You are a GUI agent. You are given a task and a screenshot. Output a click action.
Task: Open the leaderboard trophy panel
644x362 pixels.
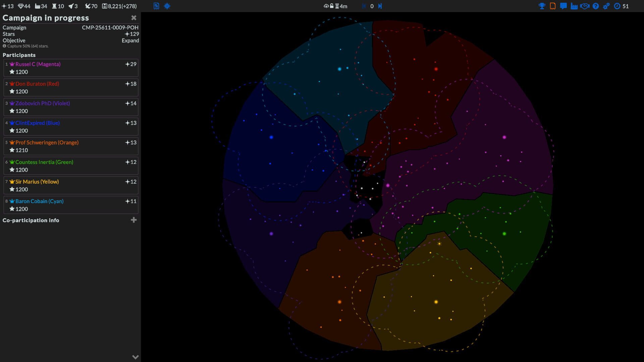click(542, 6)
